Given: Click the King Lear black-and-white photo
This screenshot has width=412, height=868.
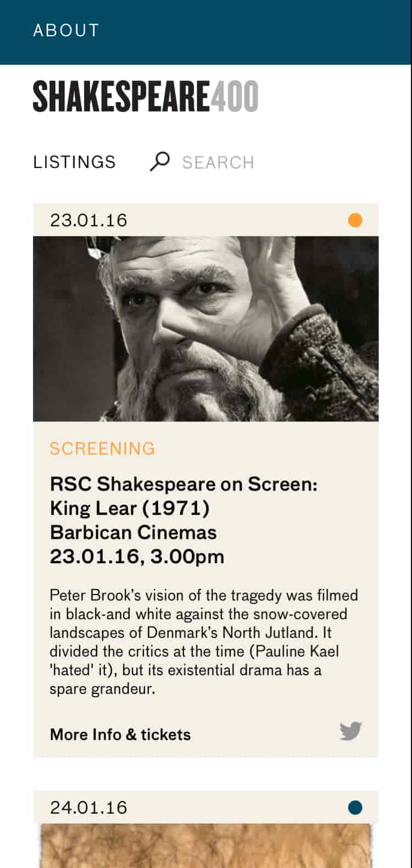Looking at the screenshot, I should [206, 329].
